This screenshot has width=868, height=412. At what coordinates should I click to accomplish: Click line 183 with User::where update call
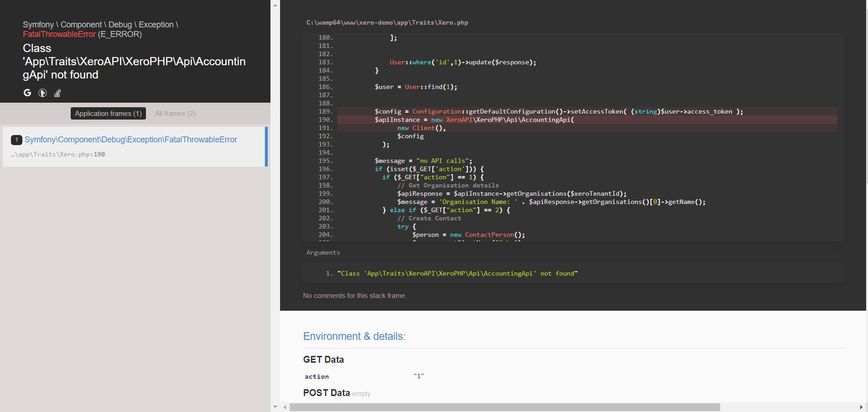coord(463,62)
